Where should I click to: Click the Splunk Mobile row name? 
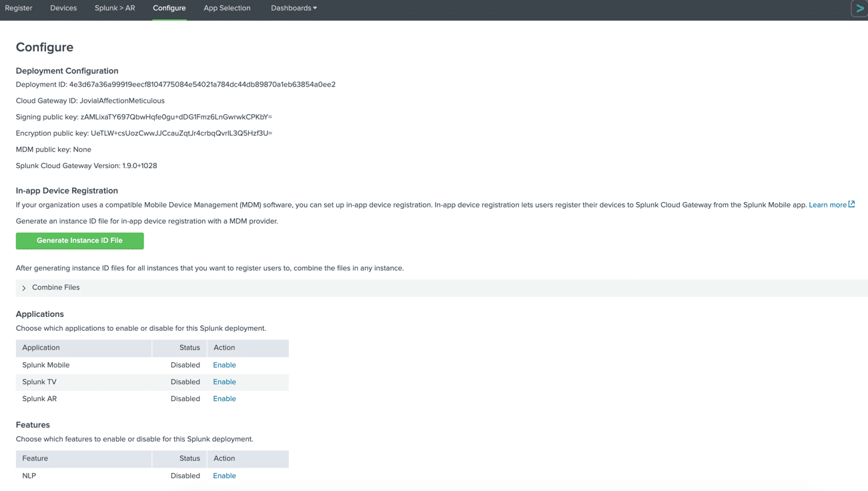(x=46, y=366)
